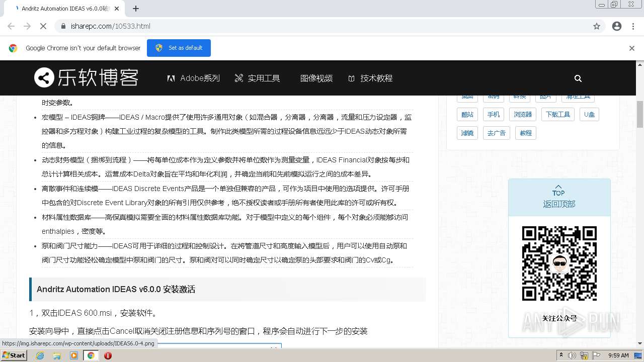Viewport: 644px width, 362px height.
Task: Select the 去广告 tag
Action: pos(497,133)
